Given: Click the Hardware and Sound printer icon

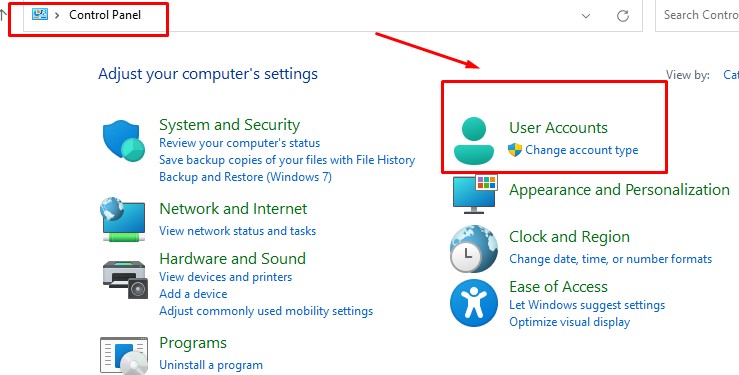Looking at the screenshot, I should (x=125, y=279).
